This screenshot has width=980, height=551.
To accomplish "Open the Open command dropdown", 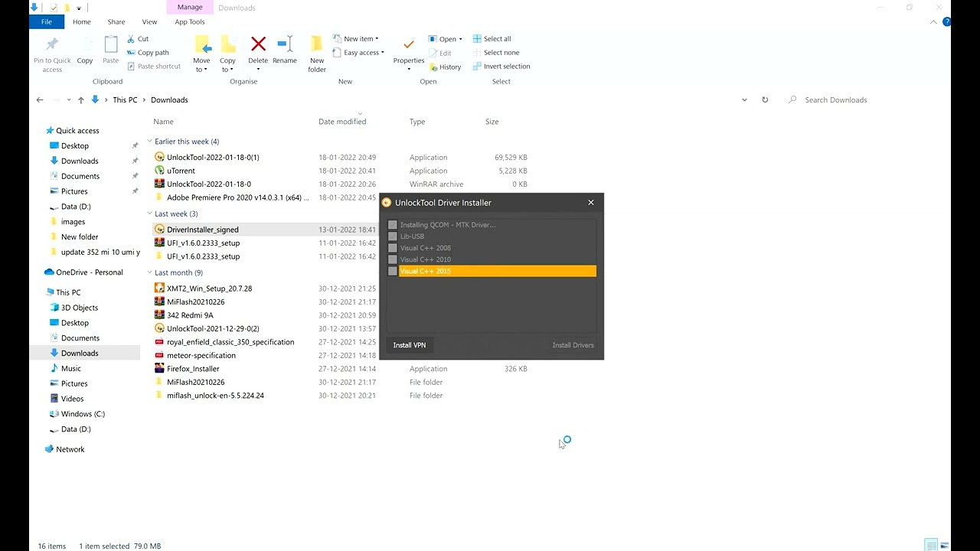I will pyautogui.click(x=459, y=39).
